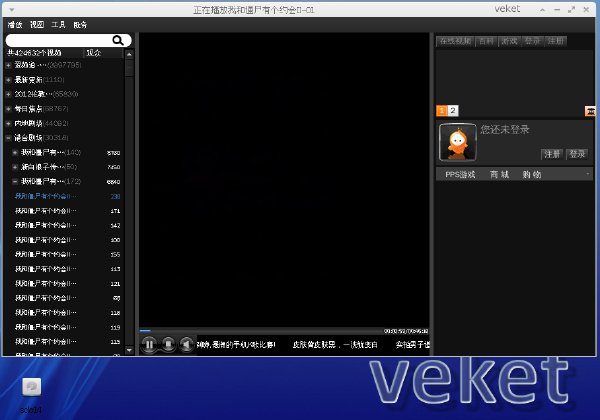
Task: Mute the player volume
Action: pyautogui.click(x=187, y=345)
